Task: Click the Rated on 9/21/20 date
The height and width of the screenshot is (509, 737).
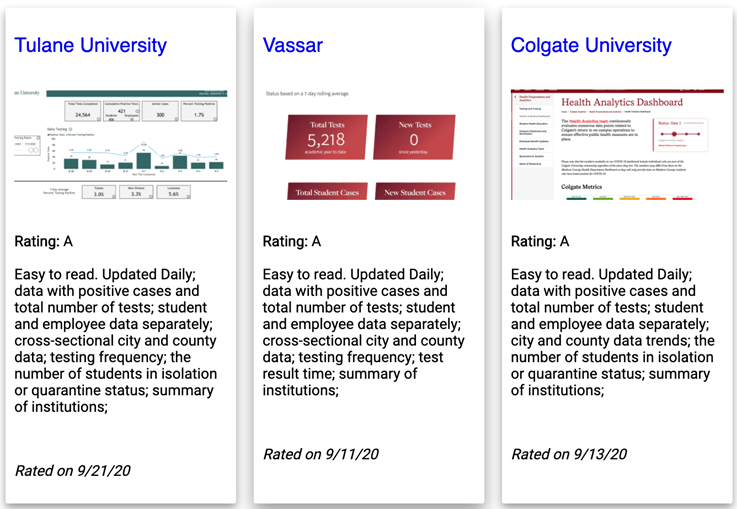Action: 72,470
